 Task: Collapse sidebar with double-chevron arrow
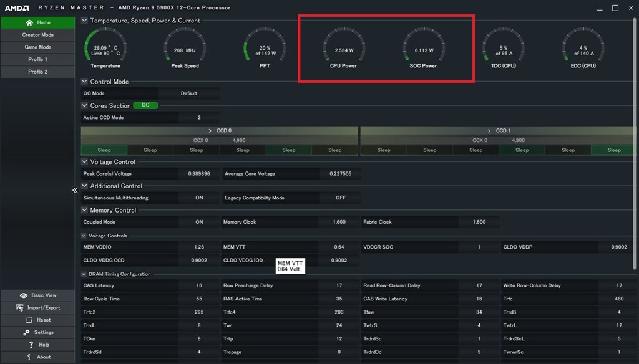coord(75,190)
